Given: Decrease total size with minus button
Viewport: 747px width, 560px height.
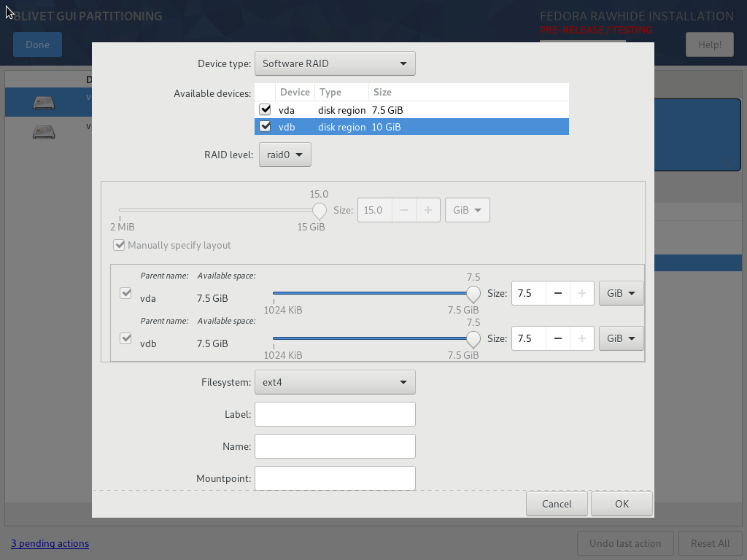Looking at the screenshot, I should tap(404, 210).
